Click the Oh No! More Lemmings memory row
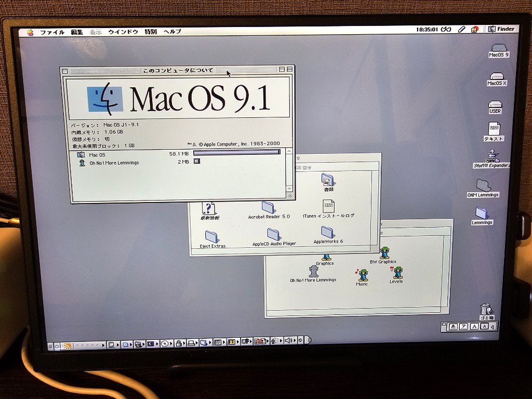The height and width of the screenshot is (399, 532). pos(178,162)
